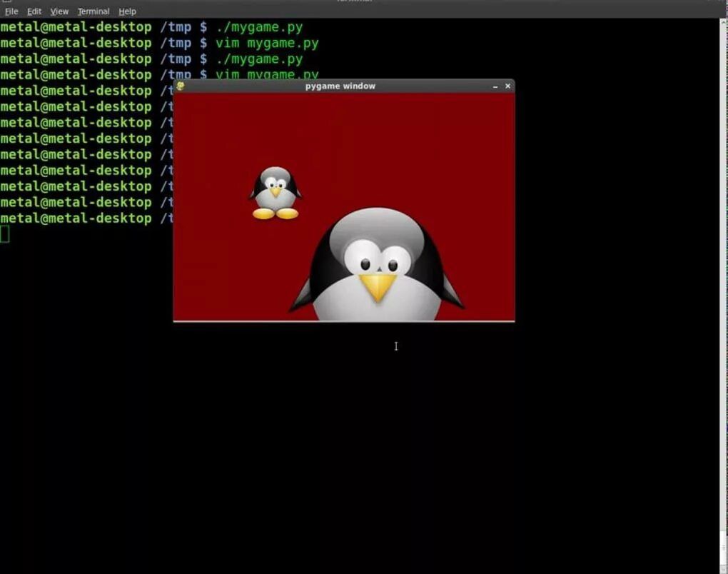Close the pygame window
This screenshot has width=728, height=574.
[x=507, y=86]
